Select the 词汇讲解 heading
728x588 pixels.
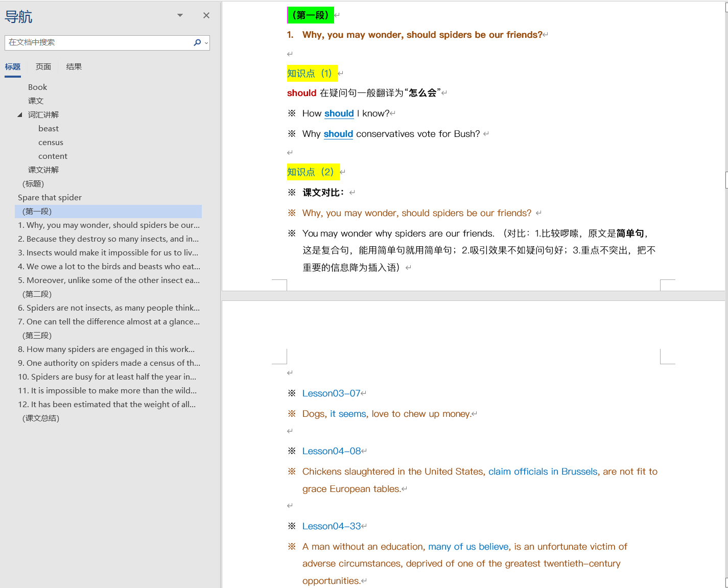[43, 115]
